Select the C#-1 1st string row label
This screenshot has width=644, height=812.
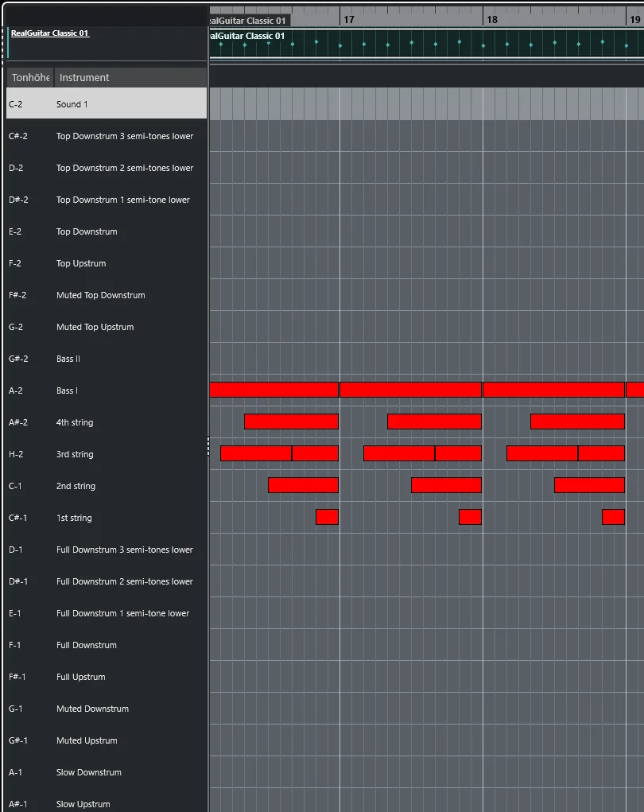[107, 518]
